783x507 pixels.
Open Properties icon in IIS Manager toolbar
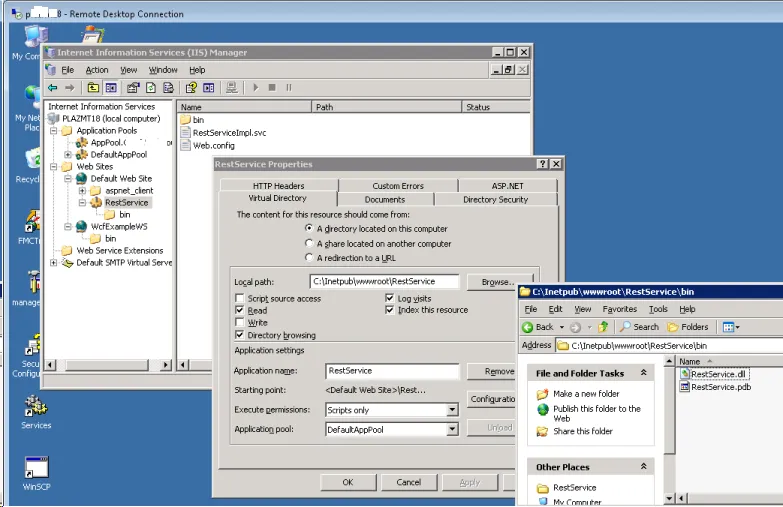133,88
